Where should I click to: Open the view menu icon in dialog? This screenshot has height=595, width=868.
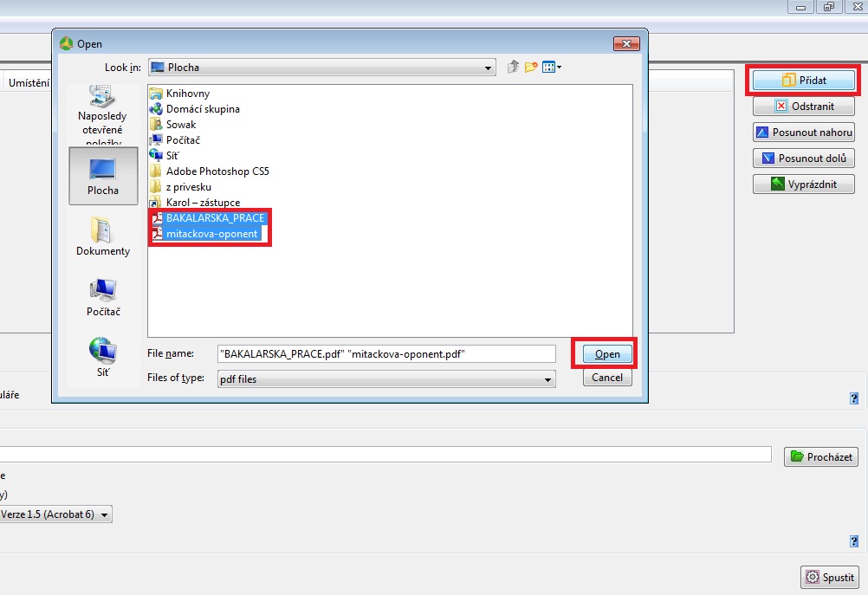tap(551, 67)
